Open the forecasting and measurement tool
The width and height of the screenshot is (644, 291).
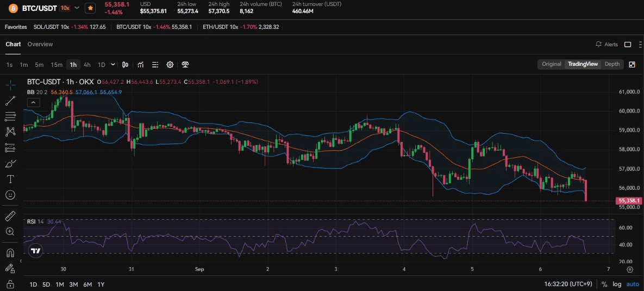click(10, 147)
